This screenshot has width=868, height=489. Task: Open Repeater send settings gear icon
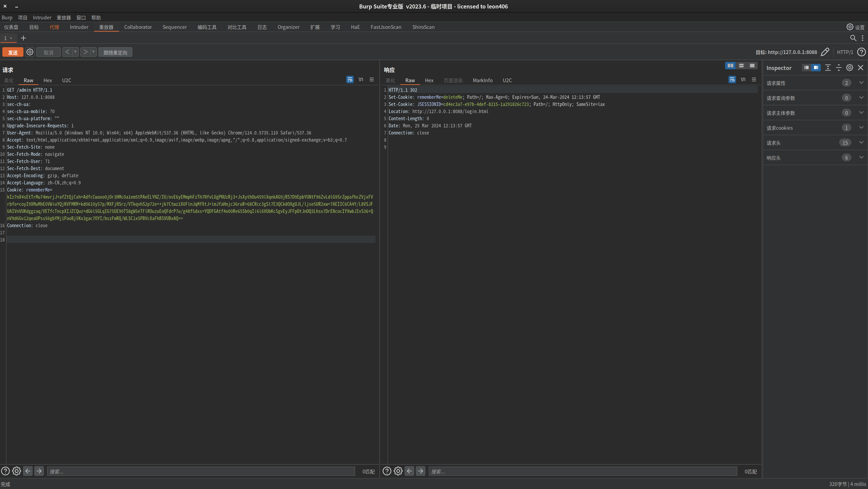(x=30, y=52)
